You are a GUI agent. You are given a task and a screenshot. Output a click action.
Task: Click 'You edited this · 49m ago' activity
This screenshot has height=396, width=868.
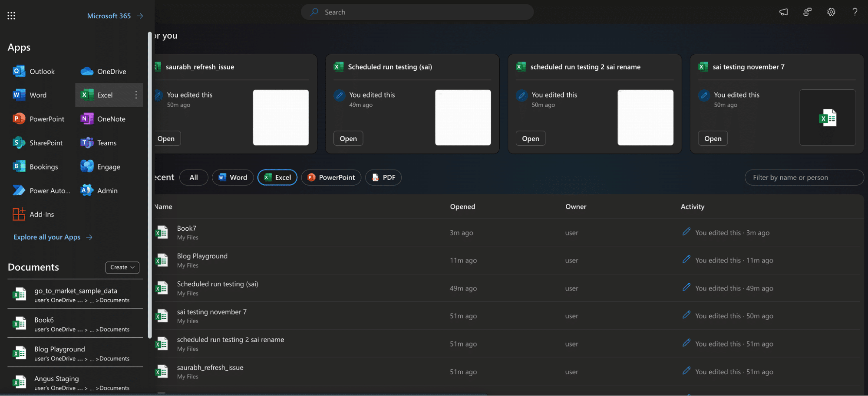click(x=734, y=288)
